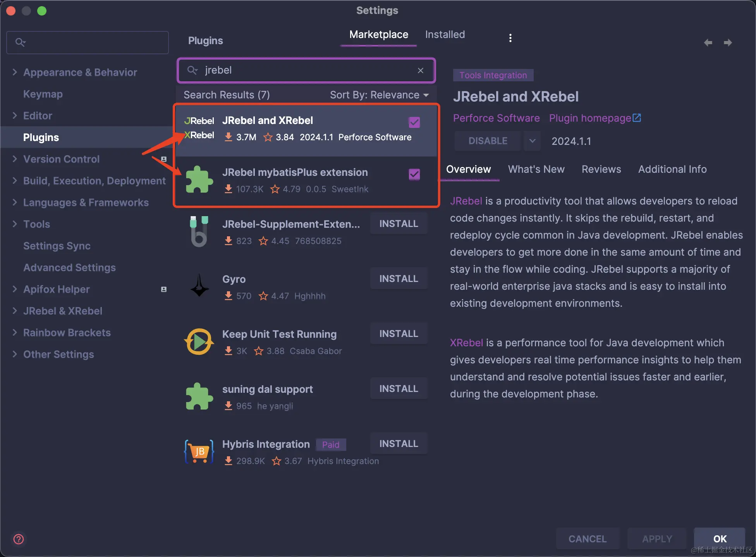
Task: Click the Hybris Integration plugin icon
Action: point(199,452)
